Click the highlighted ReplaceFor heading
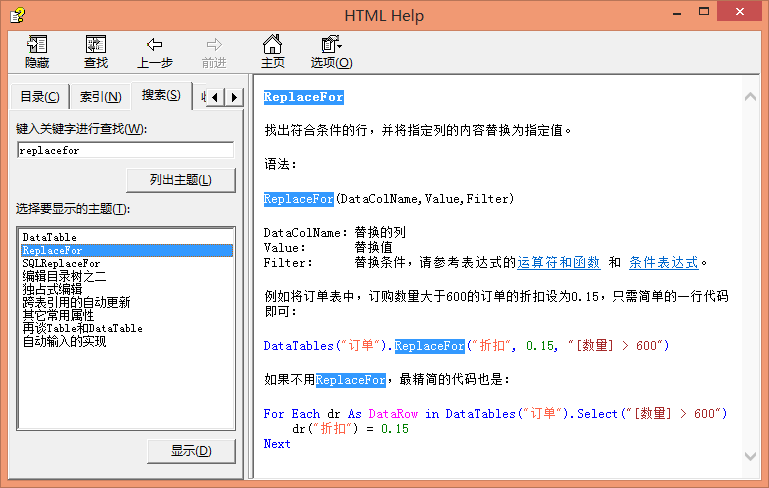The image size is (769, 488). (x=304, y=97)
